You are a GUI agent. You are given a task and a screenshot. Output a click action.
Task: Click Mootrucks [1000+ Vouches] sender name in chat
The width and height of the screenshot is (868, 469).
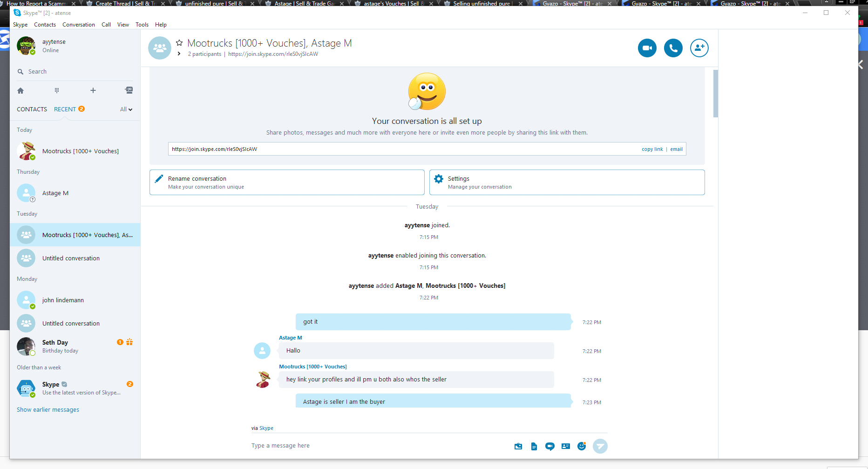[313, 367]
